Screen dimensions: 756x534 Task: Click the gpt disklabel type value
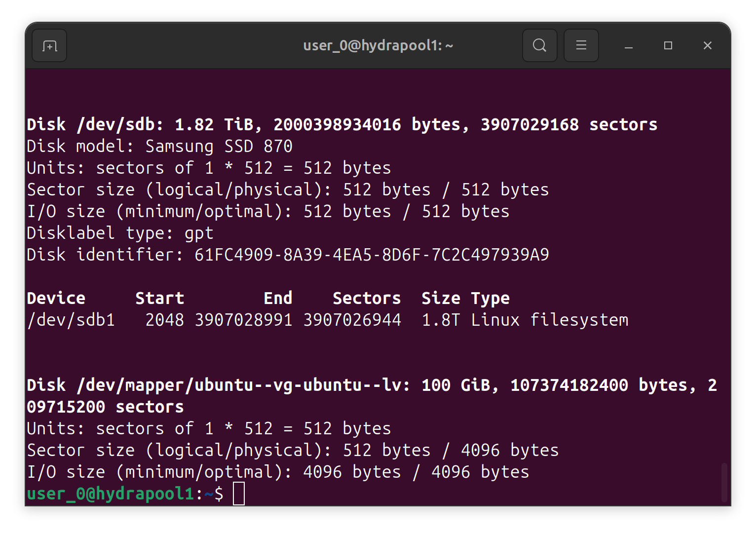coord(199,233)
